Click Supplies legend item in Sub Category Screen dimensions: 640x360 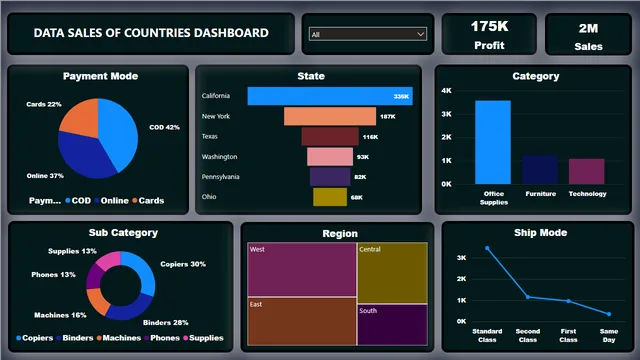coord(203,338)
